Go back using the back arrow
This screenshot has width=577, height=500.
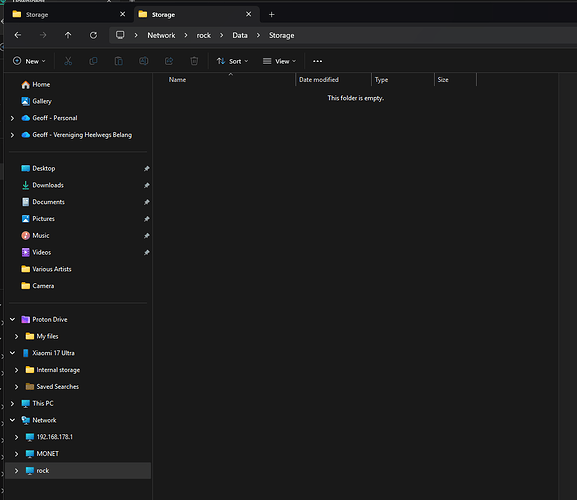(18, 35)
